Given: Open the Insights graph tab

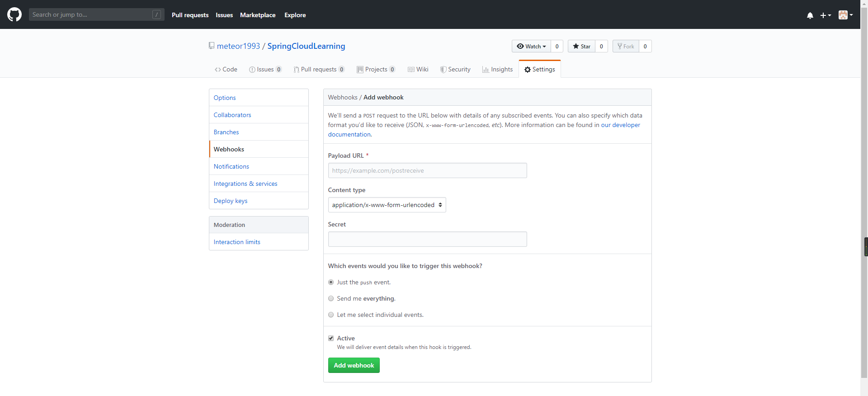Looking at the screenshot, I should pyautogui.click(x=497, y=69).
